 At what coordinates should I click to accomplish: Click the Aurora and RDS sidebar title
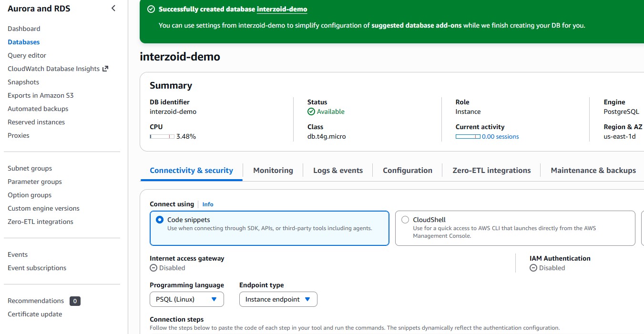click(x=39, y=8)
